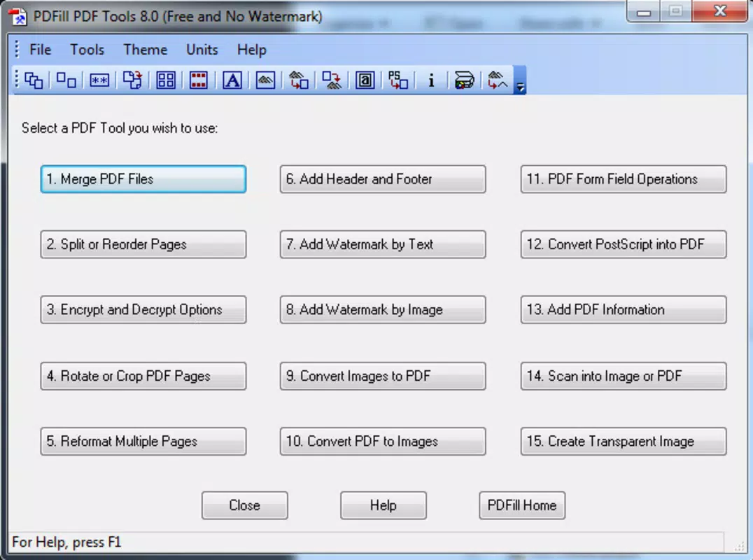Click the Header and Footer red-dots icon

198,80
